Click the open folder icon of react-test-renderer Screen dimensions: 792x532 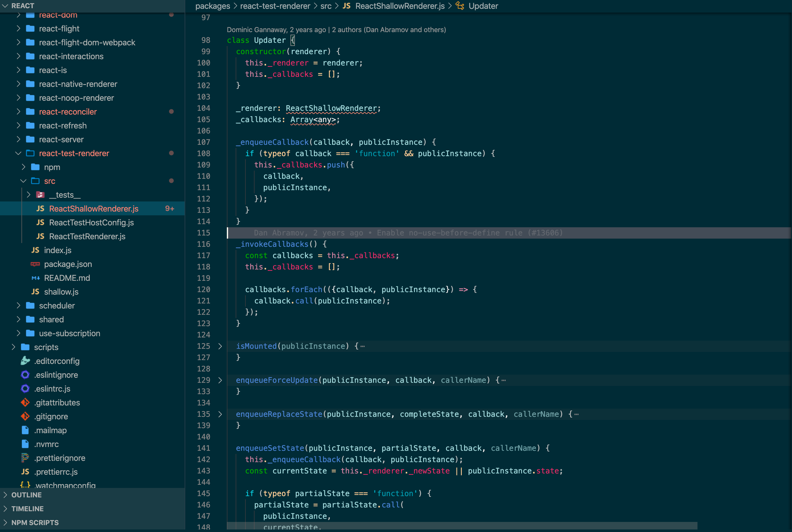(x=30, y=153)
